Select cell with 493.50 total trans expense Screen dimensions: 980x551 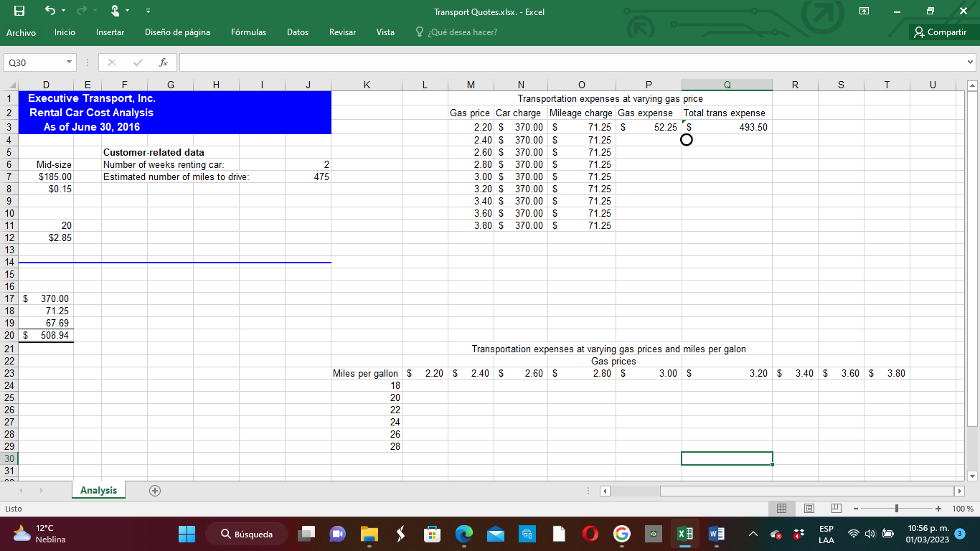727,127
